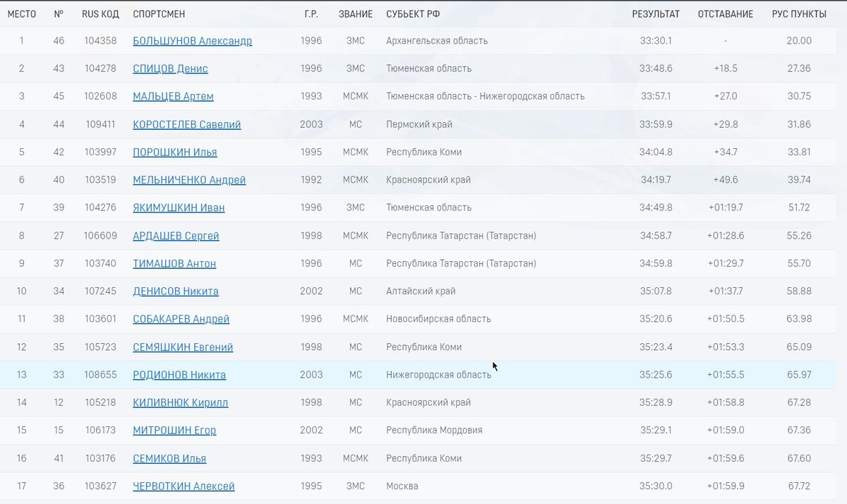847x504 pixels.
Task: Click region Республика Мордовия
Action: pos(434,431)
